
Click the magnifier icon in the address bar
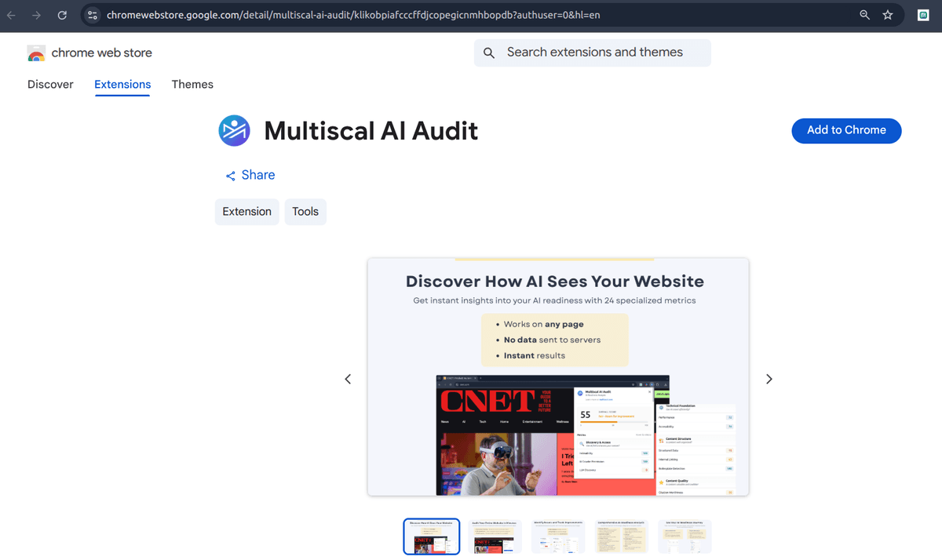[864, 15]
